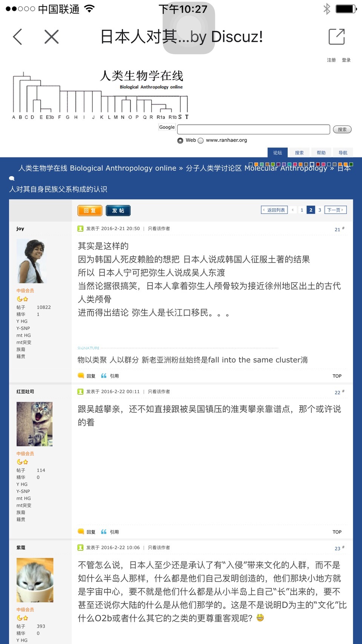Go to the next page with 下一页

(x=335, y=210)
